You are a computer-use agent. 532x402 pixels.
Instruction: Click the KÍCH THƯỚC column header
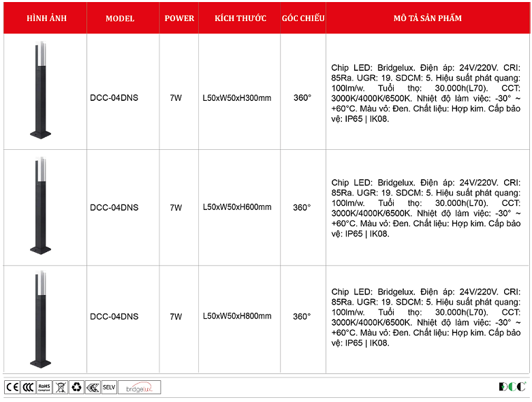click(x=240, y=18)
